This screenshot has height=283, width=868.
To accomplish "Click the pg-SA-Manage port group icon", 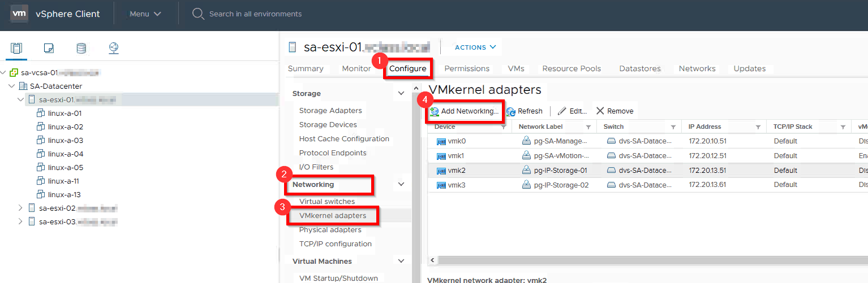I will click(x=526, y=141).
